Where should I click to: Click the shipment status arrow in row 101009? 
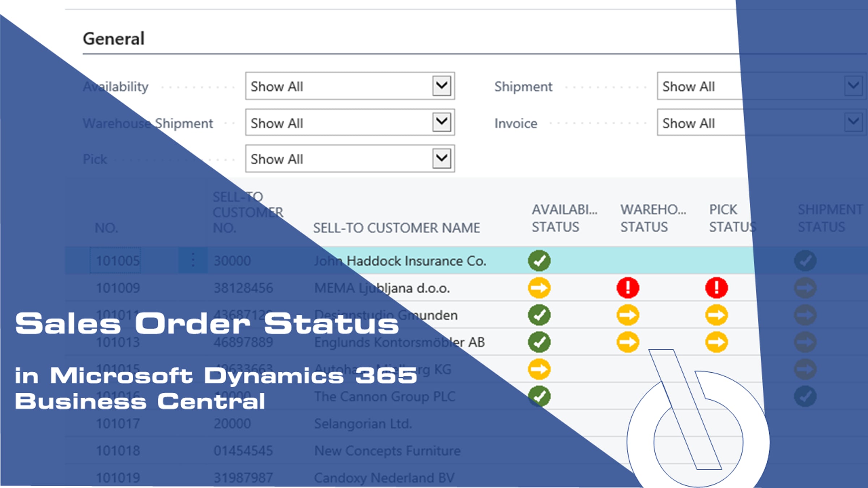point(805,288)
